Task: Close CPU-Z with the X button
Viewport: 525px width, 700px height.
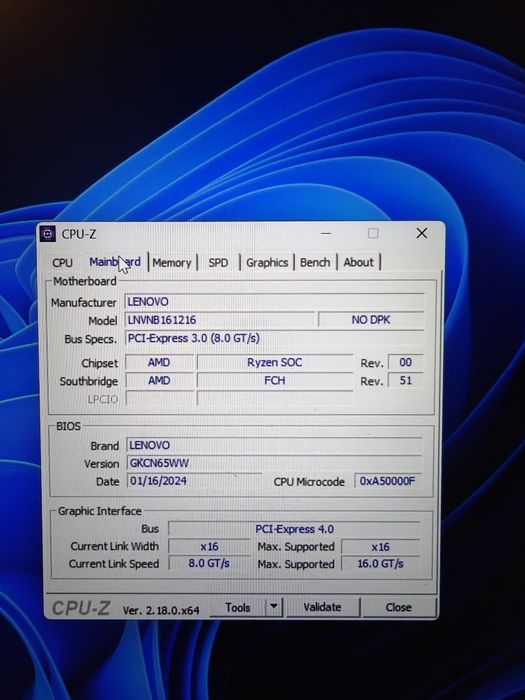Action: coord(421,233)
